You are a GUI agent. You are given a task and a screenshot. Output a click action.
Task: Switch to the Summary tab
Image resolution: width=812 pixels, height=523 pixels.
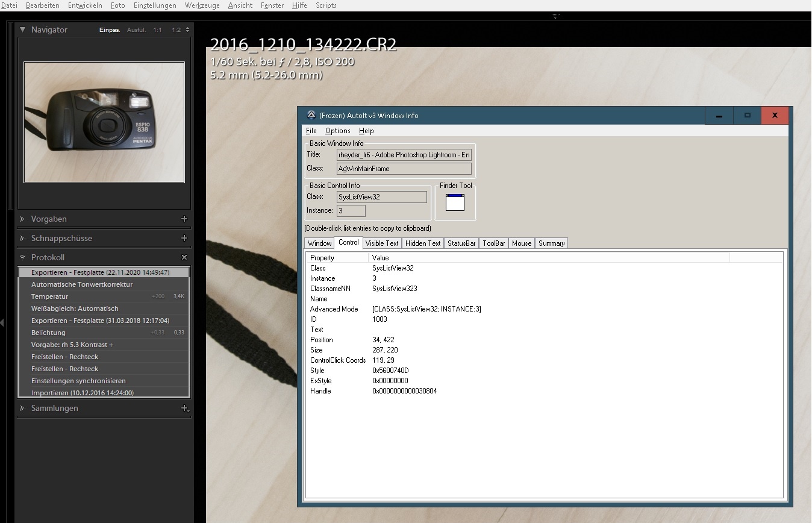click(551, 243)
